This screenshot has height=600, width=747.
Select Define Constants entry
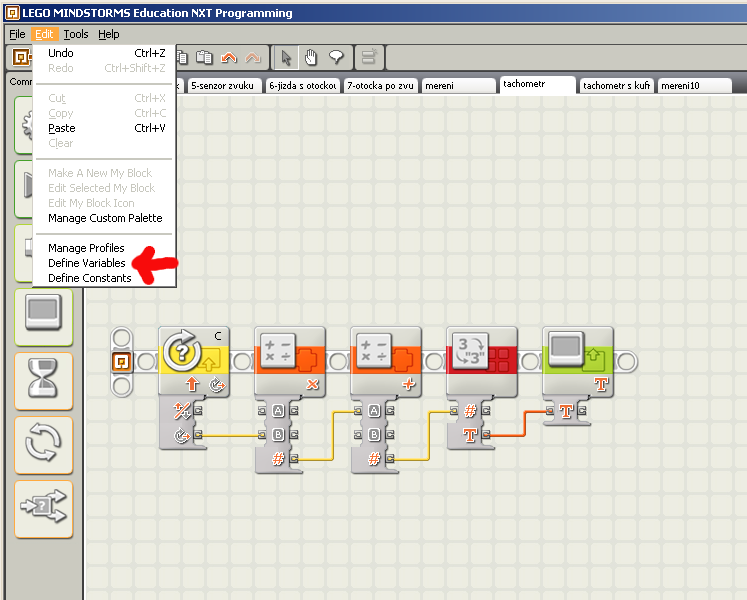pyautogui.click(x=90, y=278)
